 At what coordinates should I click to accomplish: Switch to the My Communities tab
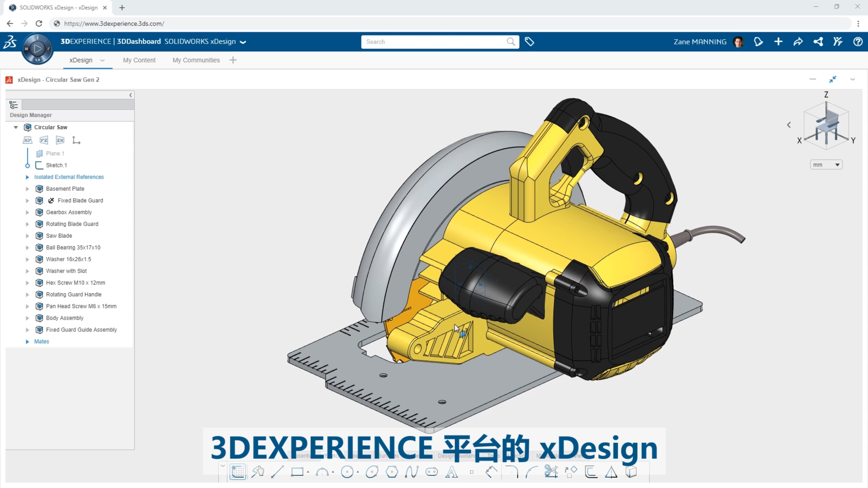pos(196,60)
